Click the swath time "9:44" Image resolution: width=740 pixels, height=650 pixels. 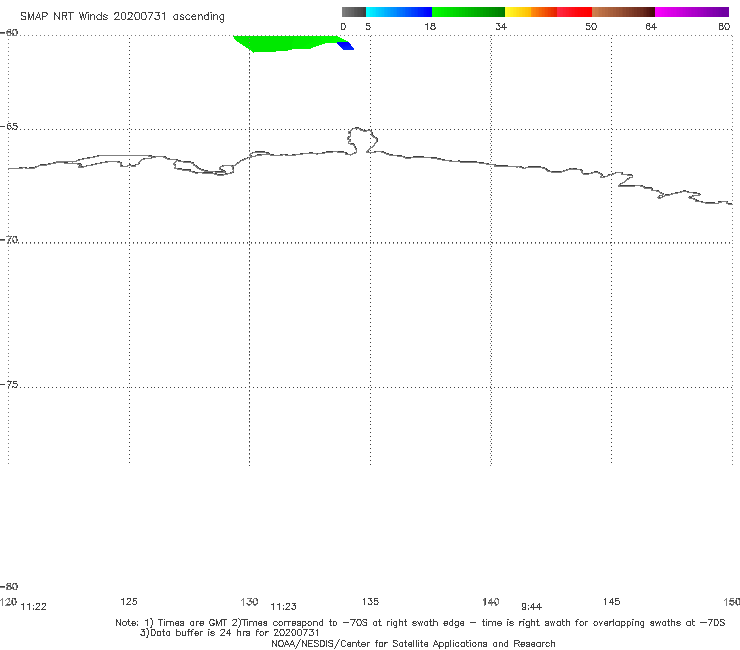[531, 607]
